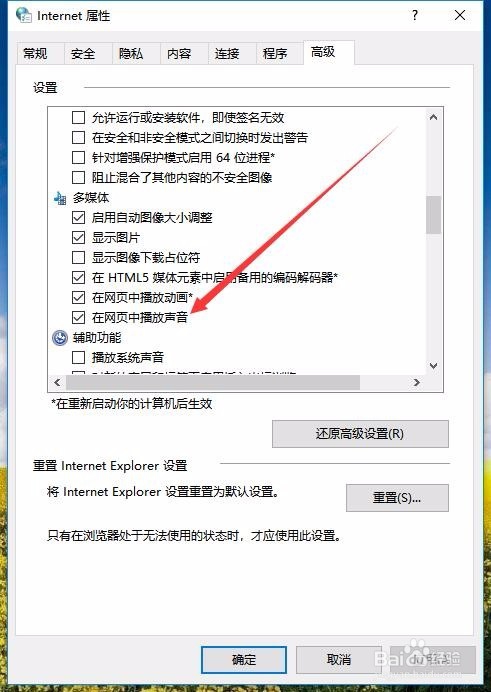This screenshot has height=692, width=491.
Task: Check 播放系统声音 option
Action: pos(79,357)
